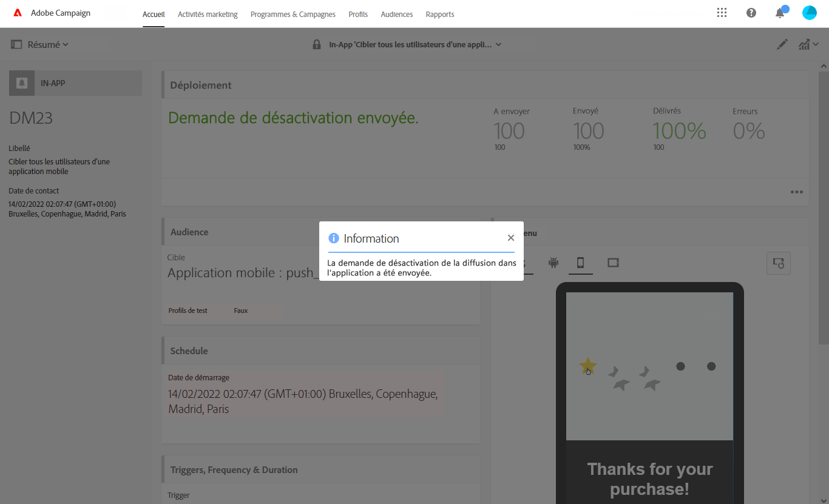Image resolution: width=829 pixels, height=504 pixels.
Task: Open the Accueil tab
Action: click(x=154, y=15)
